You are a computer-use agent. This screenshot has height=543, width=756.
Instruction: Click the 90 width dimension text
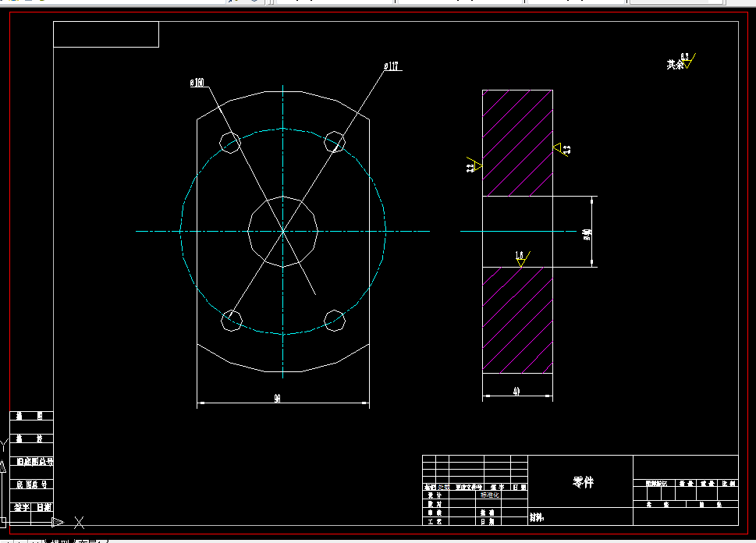pos(277,399)
